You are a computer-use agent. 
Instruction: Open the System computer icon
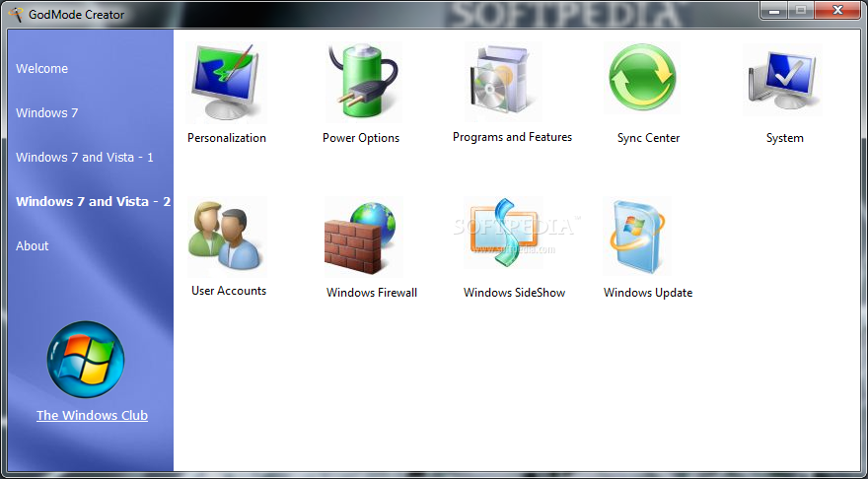point(783,80)
